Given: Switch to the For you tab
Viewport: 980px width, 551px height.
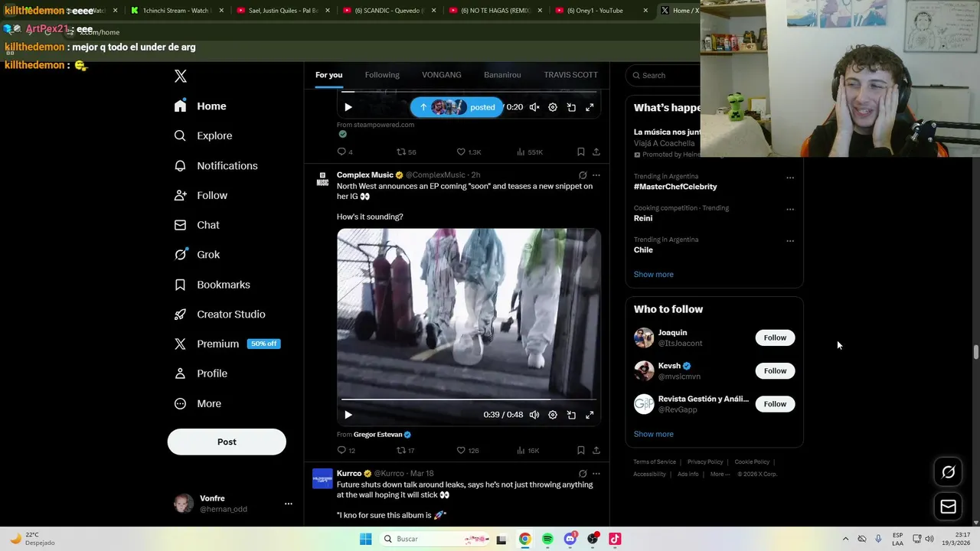Looking at the screenshot, I should (x=328, y=75).
